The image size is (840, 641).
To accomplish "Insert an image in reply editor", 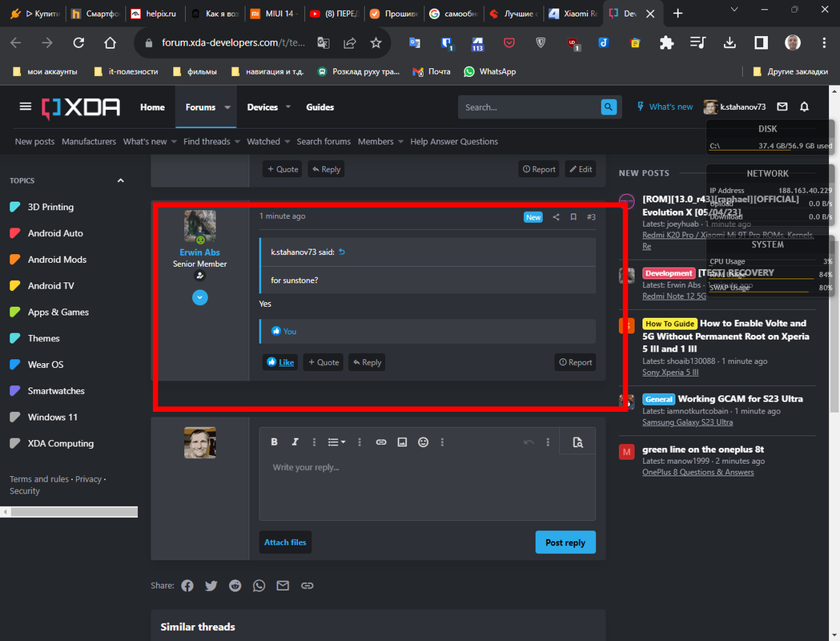I will tap(402, 442).
